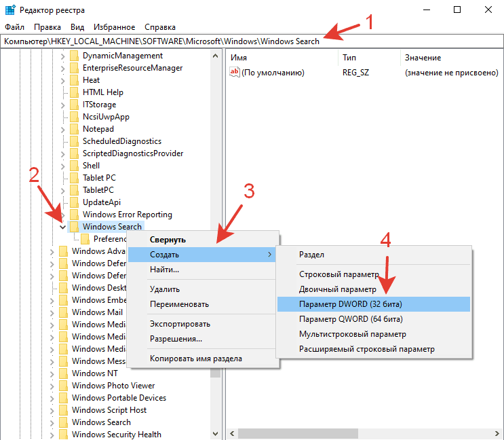Click the registry path address bar
504x440 pixels.
point(252,41)
